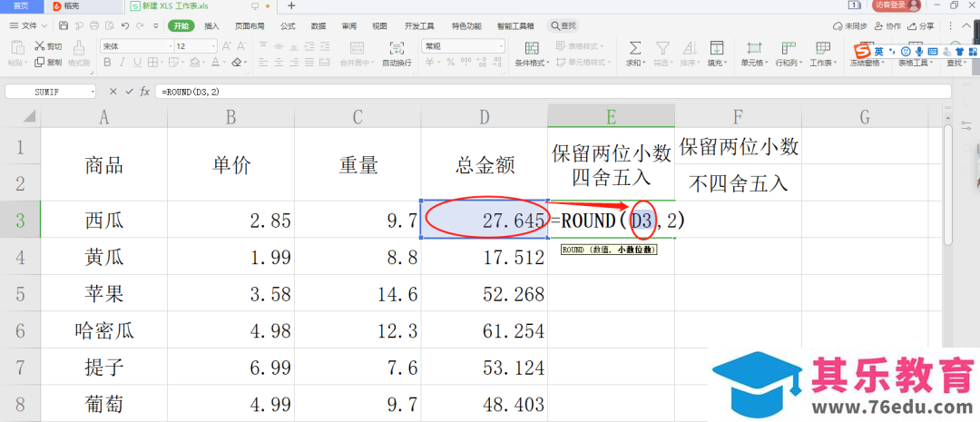Click the AutoSum (求和) sigma icon
This screenshot has width=980, height=422.
[634, 48]
